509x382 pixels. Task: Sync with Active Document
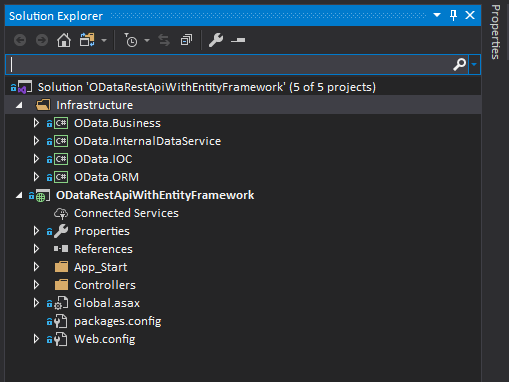(164, 40)
